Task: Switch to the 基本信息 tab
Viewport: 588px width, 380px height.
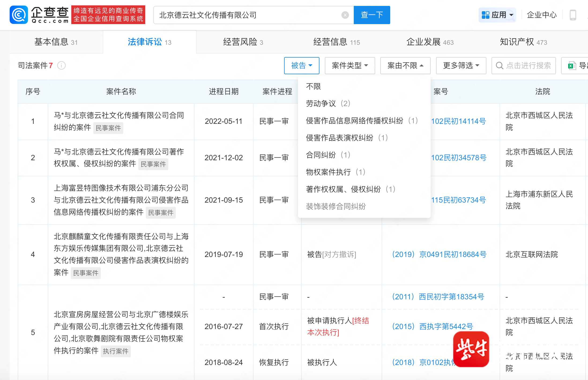Action: (56, 42)
